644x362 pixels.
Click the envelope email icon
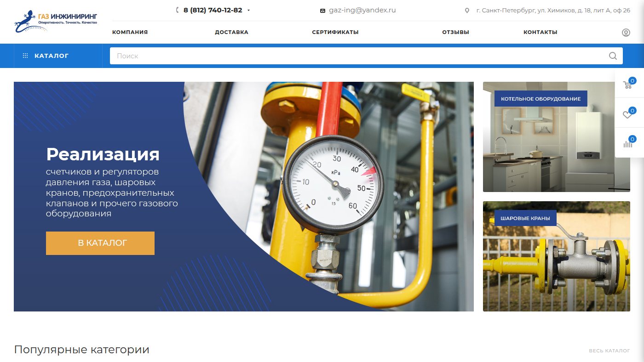[x=322, y=11]
